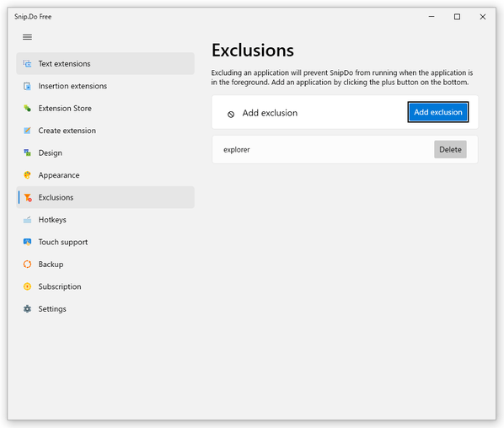This screenshot has height=428, width=504.
Task: Click the Exclusions page heading
Action: (x=253, y=51)
